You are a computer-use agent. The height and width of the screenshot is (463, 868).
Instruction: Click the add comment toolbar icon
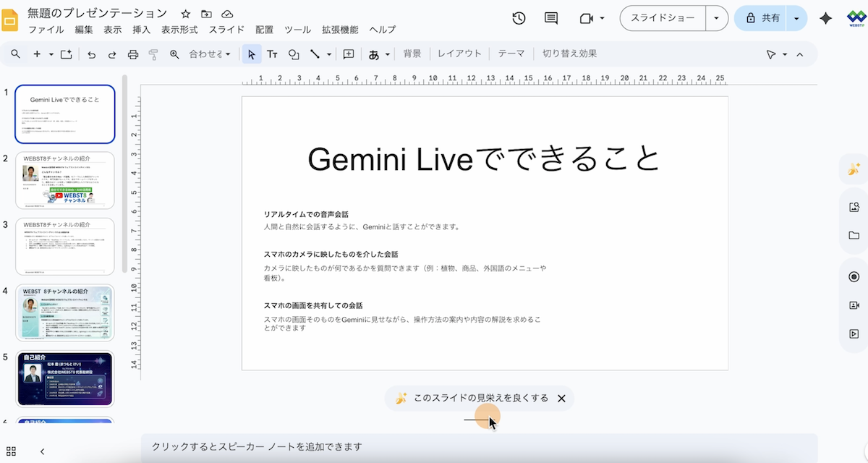pos(349,54)
